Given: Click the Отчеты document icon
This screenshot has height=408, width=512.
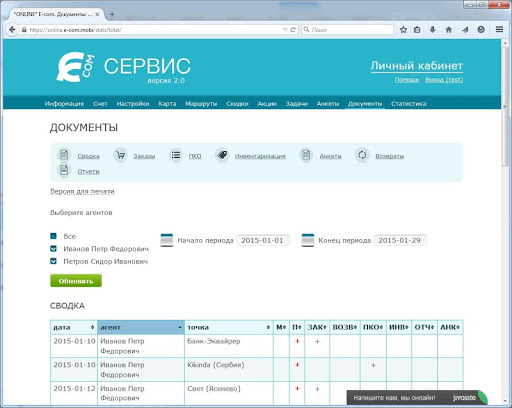Looking at the screenshot, I should 64,171.
